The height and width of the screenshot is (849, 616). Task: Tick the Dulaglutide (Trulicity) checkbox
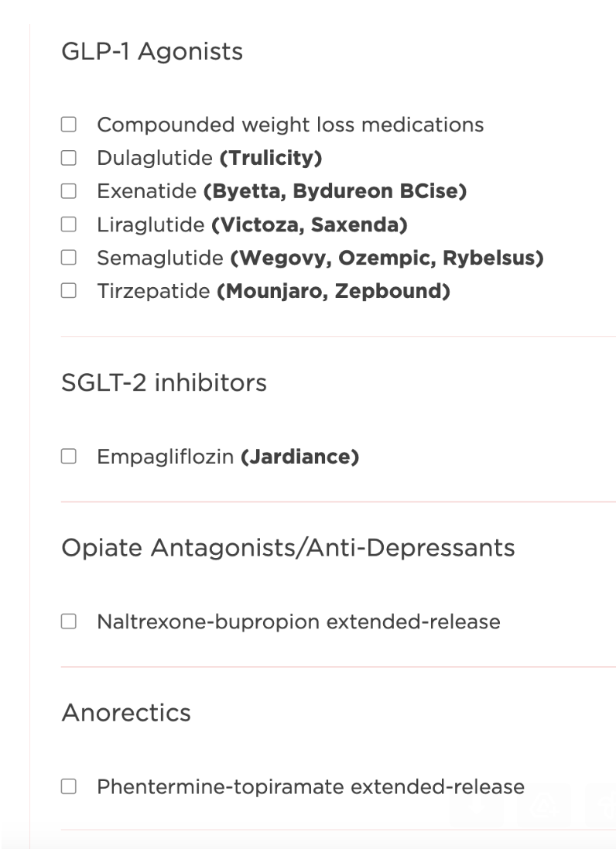pyautogui.click(x=69, y=159)
